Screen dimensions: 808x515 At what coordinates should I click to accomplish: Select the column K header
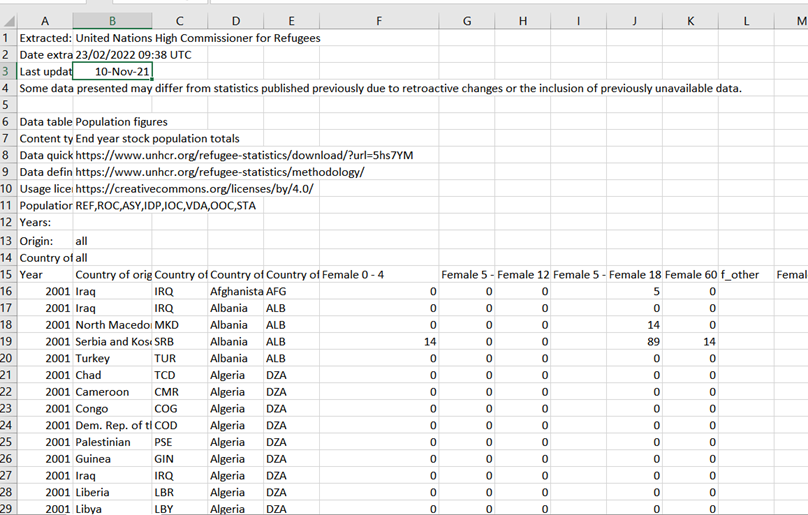690,21
